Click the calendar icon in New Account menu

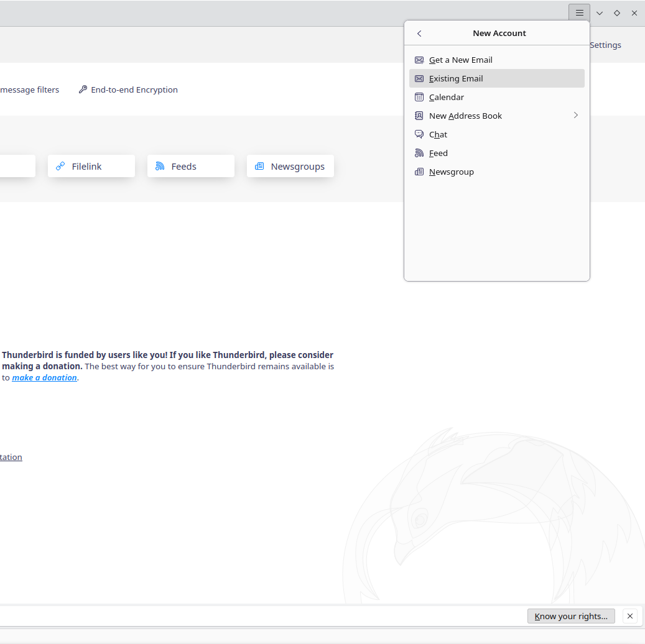(419, 98)
